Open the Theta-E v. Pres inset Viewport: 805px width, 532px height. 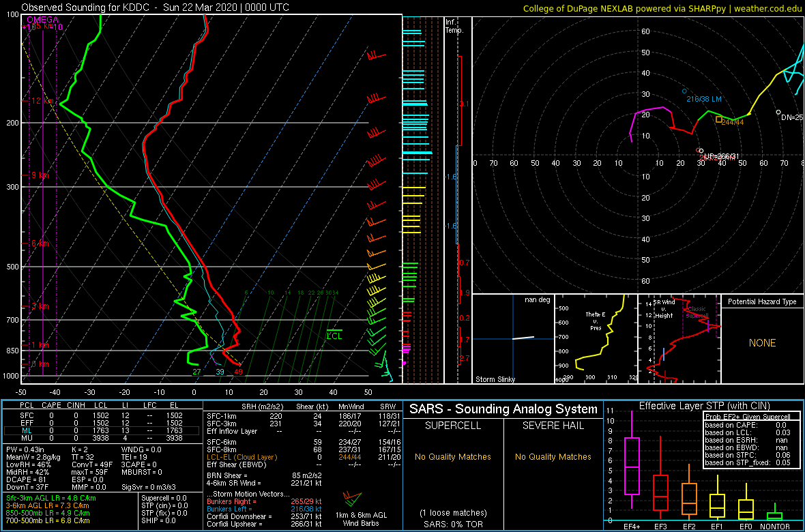[x=596, y=339]
